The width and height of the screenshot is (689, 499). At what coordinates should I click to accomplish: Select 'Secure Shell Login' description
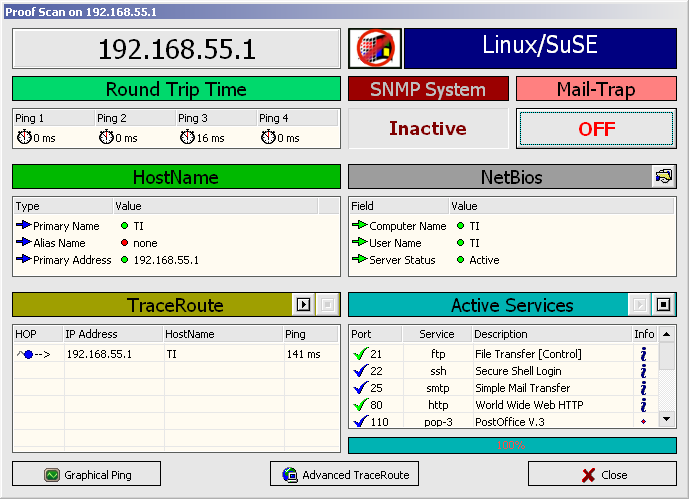(x=519, y=371)
